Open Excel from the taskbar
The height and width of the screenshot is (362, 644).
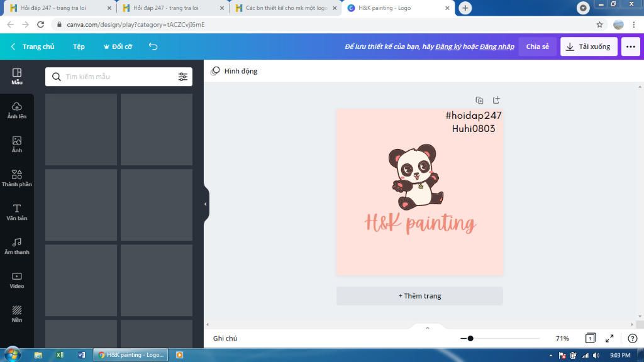pos(60,355)
